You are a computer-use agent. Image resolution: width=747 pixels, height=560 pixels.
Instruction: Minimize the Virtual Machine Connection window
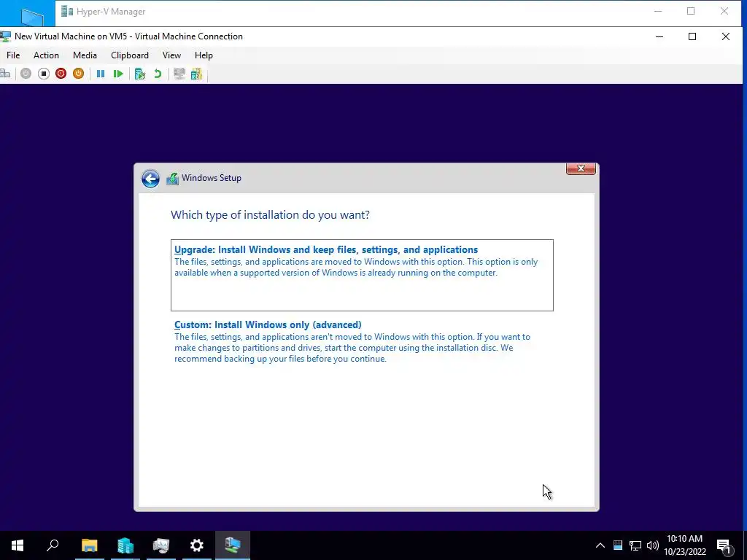tap(659, 36)
